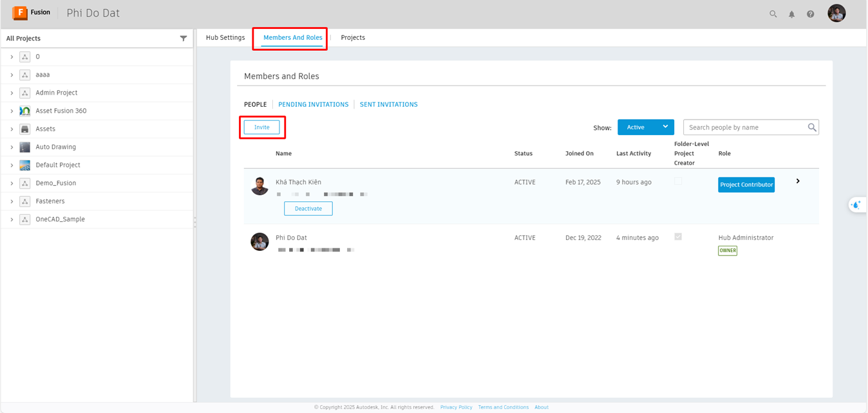Click the sidebar collapse splitter handle

pyautogui.click(x=194, y=222)
